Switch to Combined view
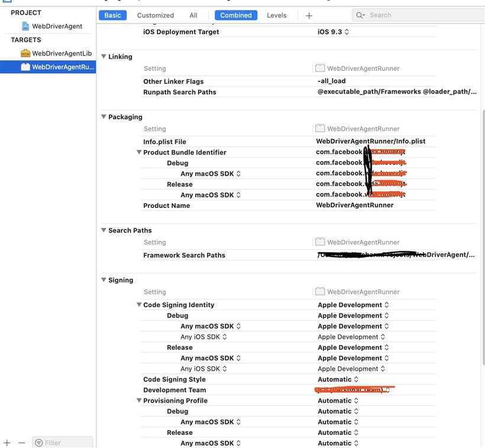The image size is (485, 448). pyautogui.click(x=236, y=15)
